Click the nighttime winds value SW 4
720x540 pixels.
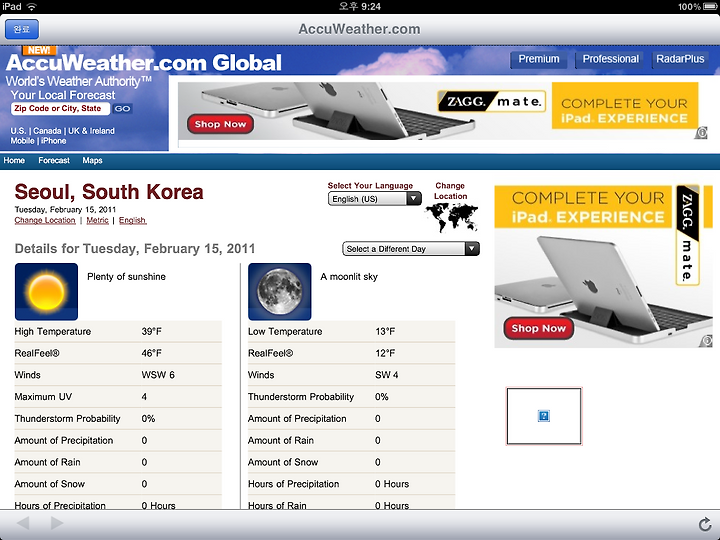pos(387,375)
